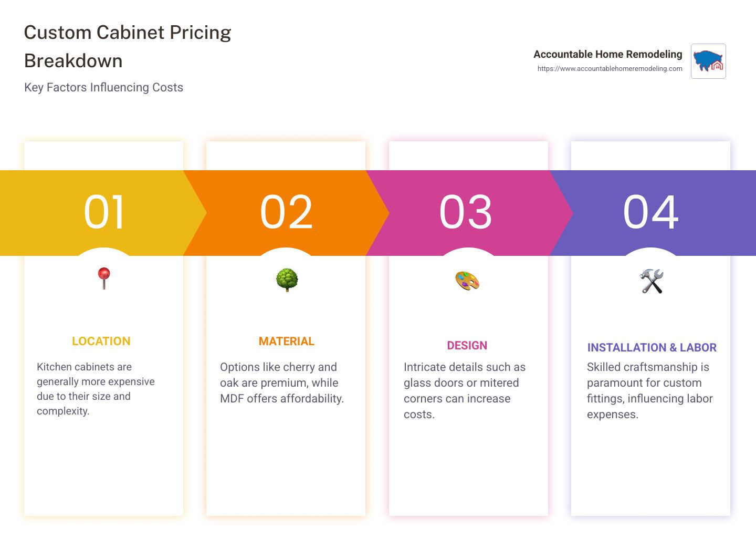Select the pink 03 arrow step
The height and width of the screenshot is (538, 756).
coord(466,213)
